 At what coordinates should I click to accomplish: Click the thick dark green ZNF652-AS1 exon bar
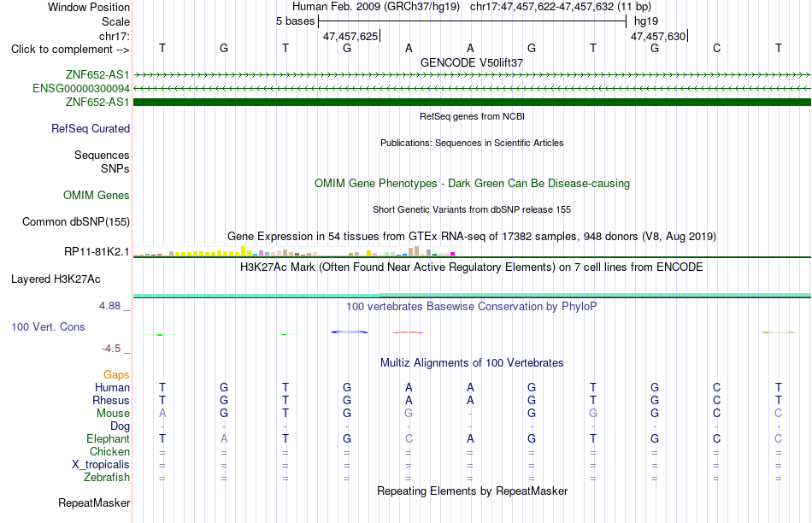[472, 102]
